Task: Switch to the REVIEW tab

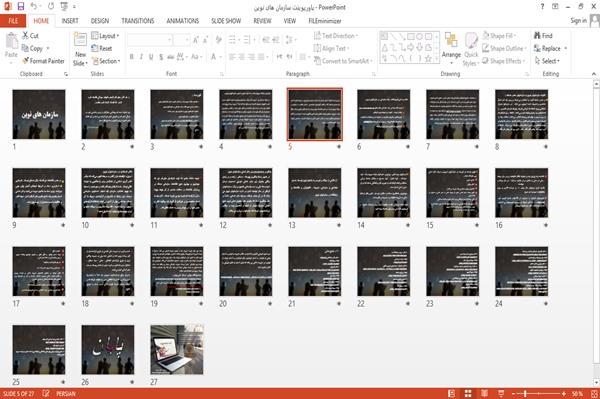Action: tap(262, 21)
